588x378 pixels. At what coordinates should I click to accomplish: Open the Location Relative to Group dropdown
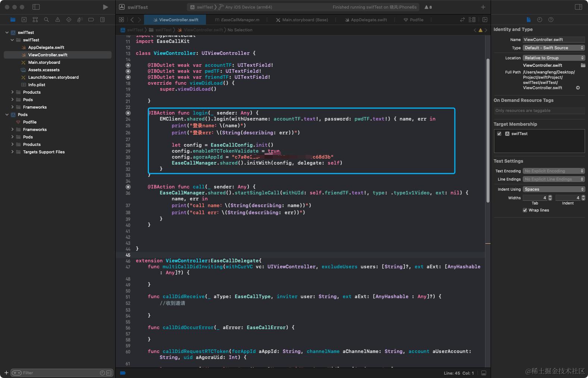pyautogui.click(x=554, y=58)
